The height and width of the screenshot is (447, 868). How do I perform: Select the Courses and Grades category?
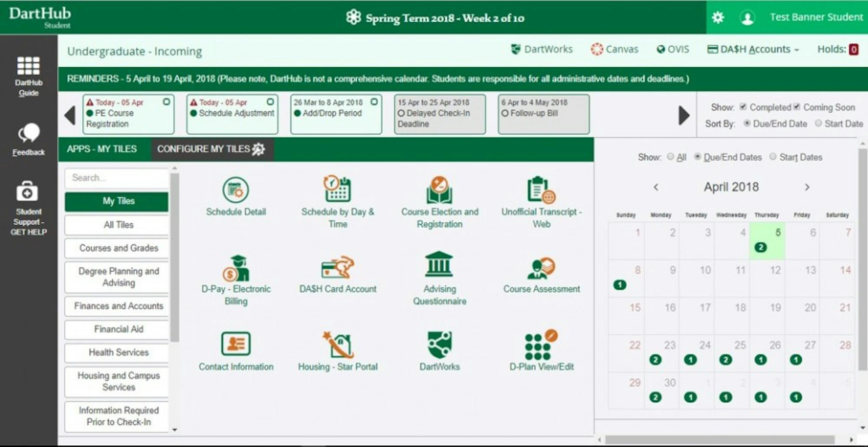pyautogui.click(x=118, y=248)
